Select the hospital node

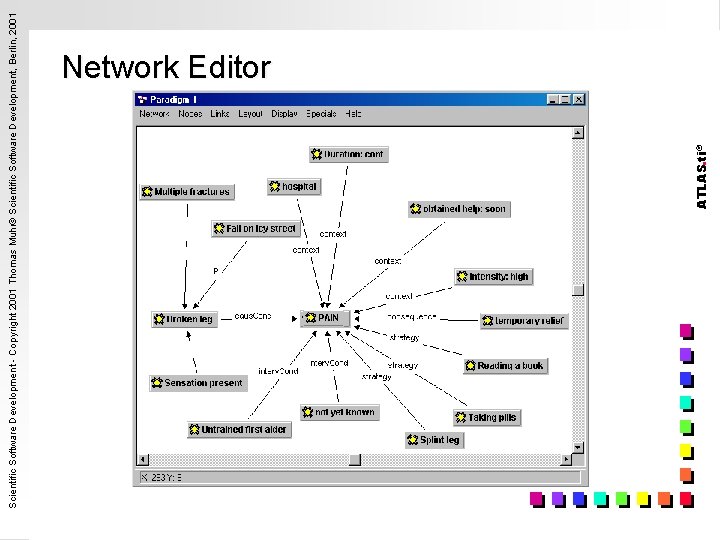[x=294, y=186]
